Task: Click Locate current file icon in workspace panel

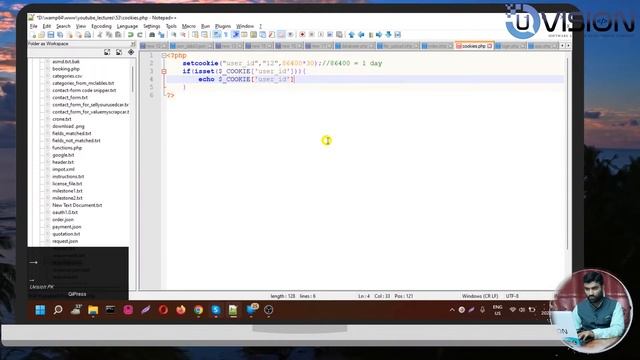Action: 131,52
